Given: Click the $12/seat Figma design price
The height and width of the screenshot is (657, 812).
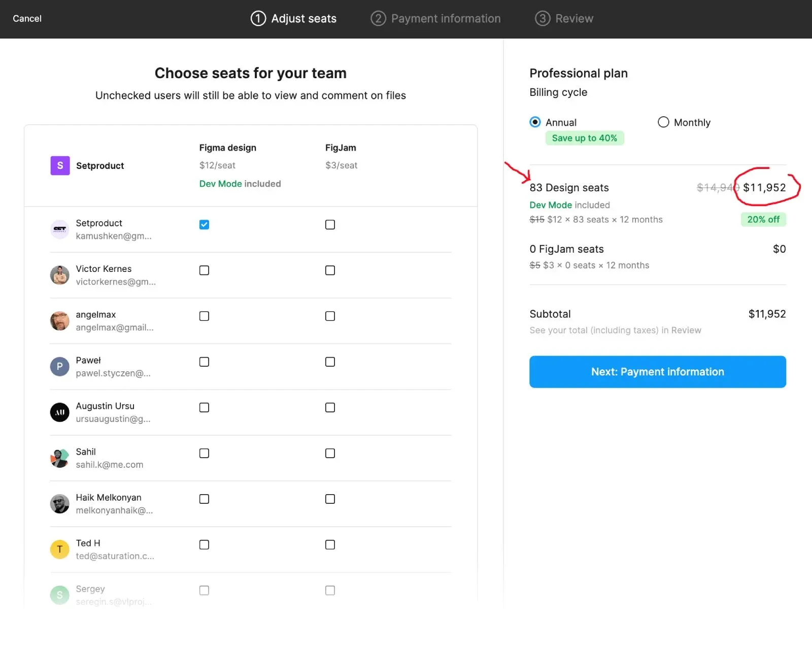Looking at the screenshot, I should click(x=217, y=165).
